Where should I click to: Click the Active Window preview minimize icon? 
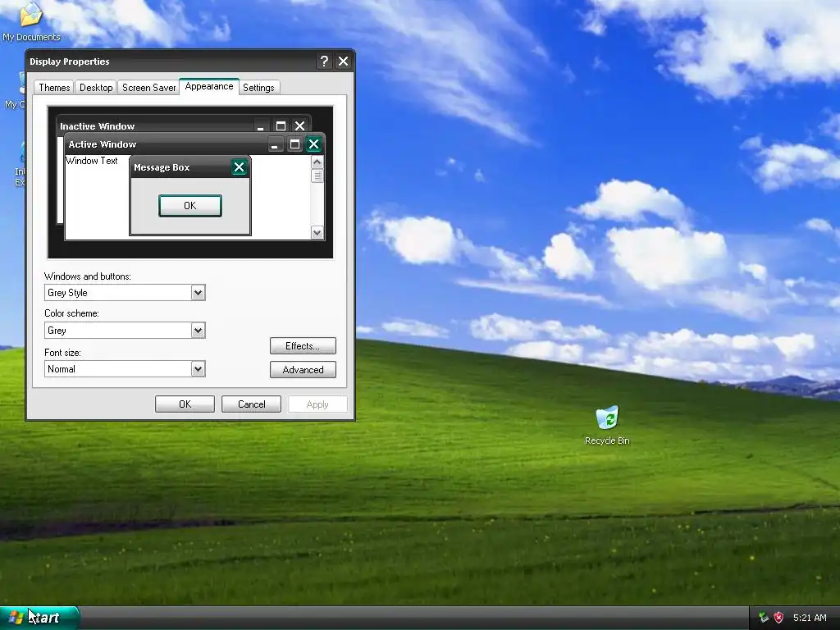tap(275, 144)
